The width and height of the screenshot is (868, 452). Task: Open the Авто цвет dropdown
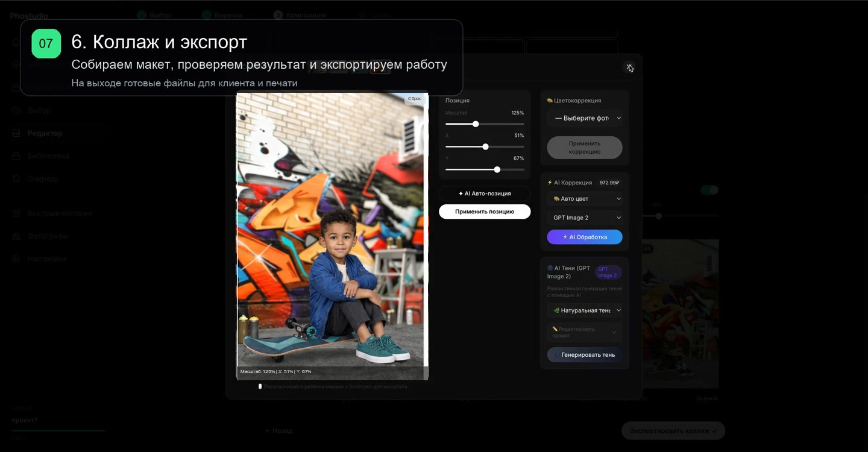[x=585, y=198]
